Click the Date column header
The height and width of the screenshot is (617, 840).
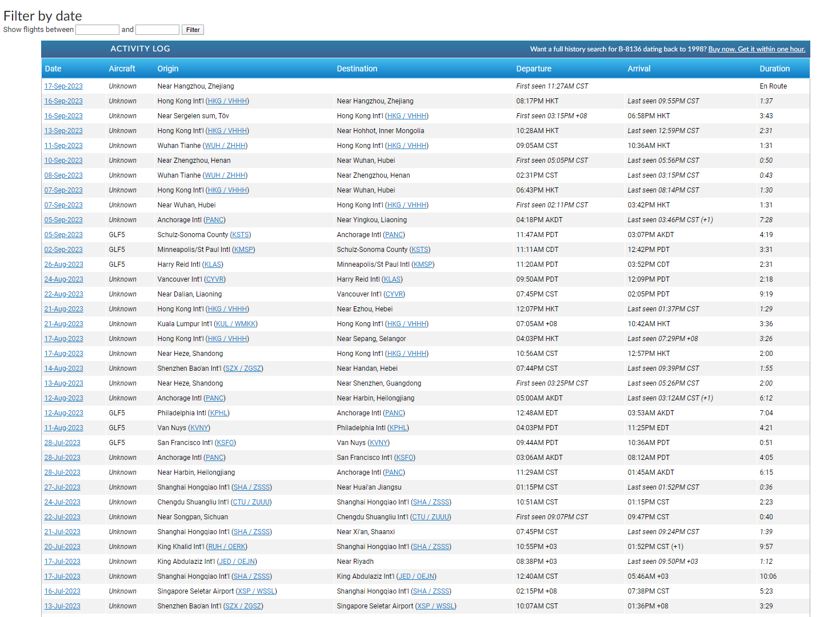[x=53, y=69]
